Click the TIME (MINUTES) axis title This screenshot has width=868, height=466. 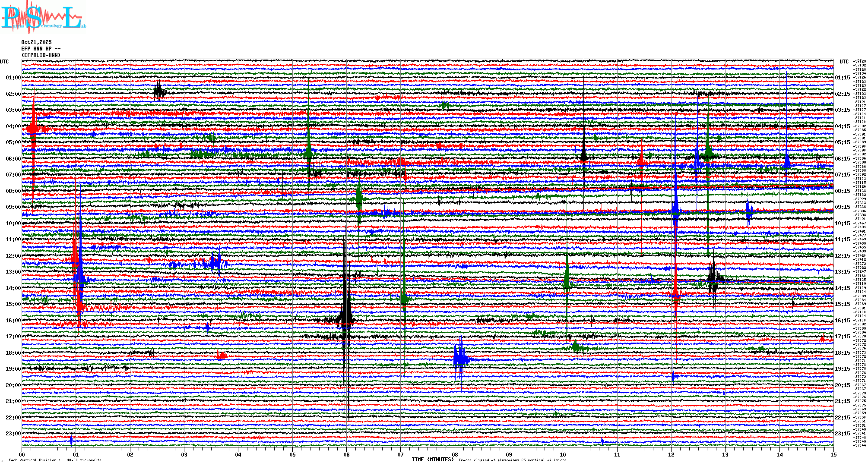point(432,460)
